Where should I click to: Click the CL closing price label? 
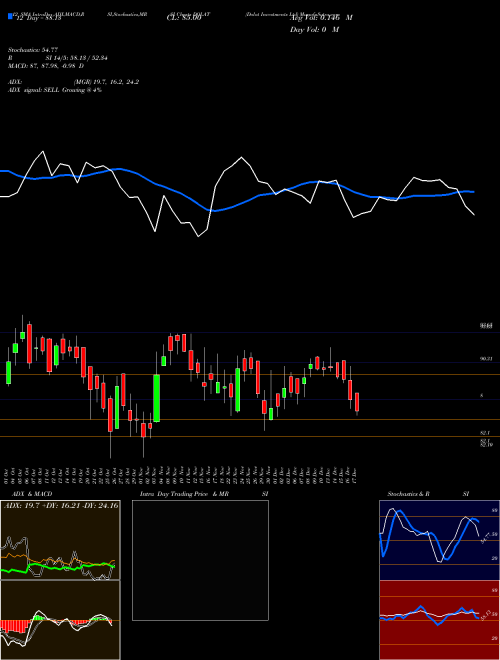(x=184, y=18)
